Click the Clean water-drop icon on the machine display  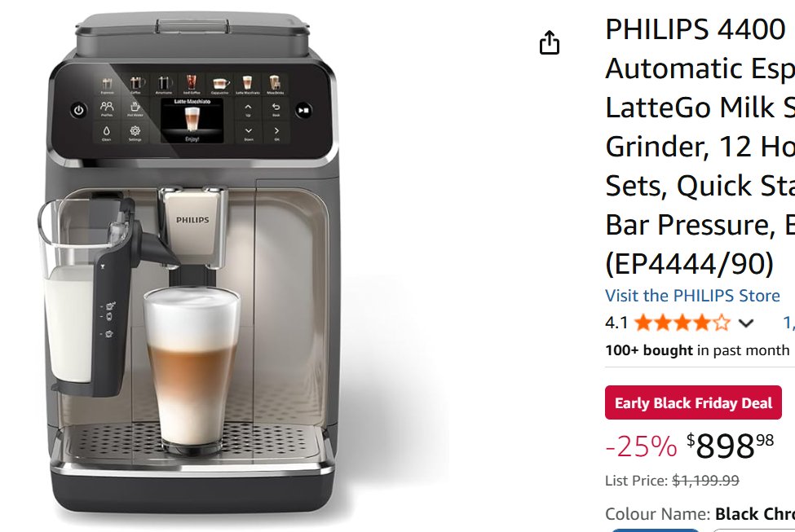pos(107,130)
